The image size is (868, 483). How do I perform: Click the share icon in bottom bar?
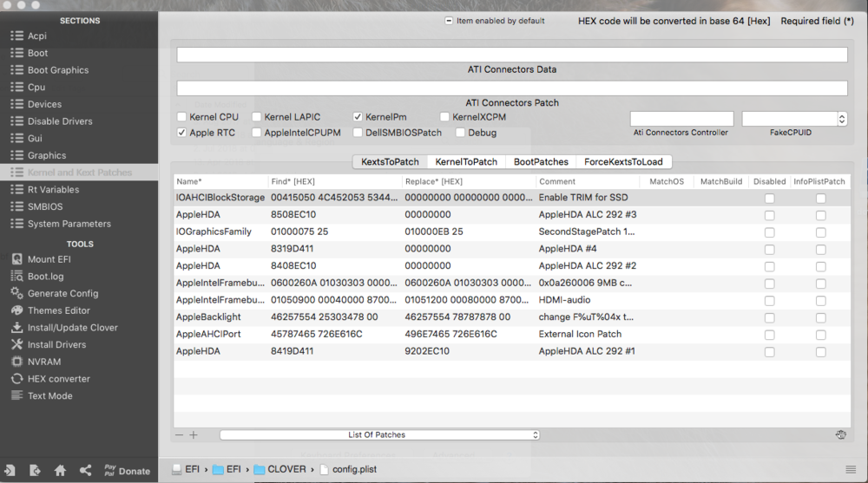tap(85, 471)
